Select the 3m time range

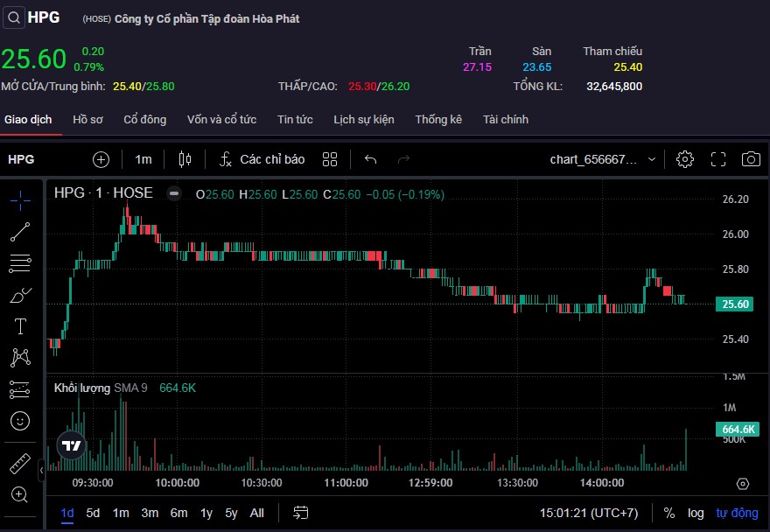150,513
